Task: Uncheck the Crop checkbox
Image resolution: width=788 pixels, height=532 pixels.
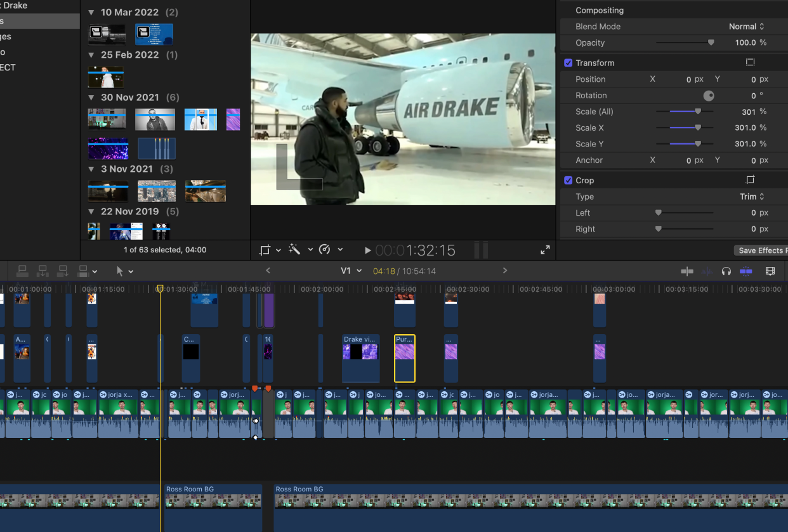Action: click(x=568, y=180)
